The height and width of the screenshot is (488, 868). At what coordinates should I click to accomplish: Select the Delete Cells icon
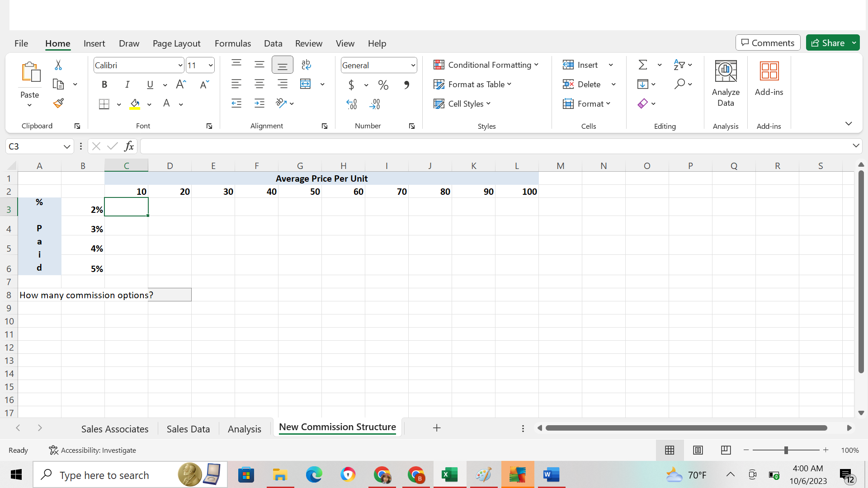(x=569, y=84)
